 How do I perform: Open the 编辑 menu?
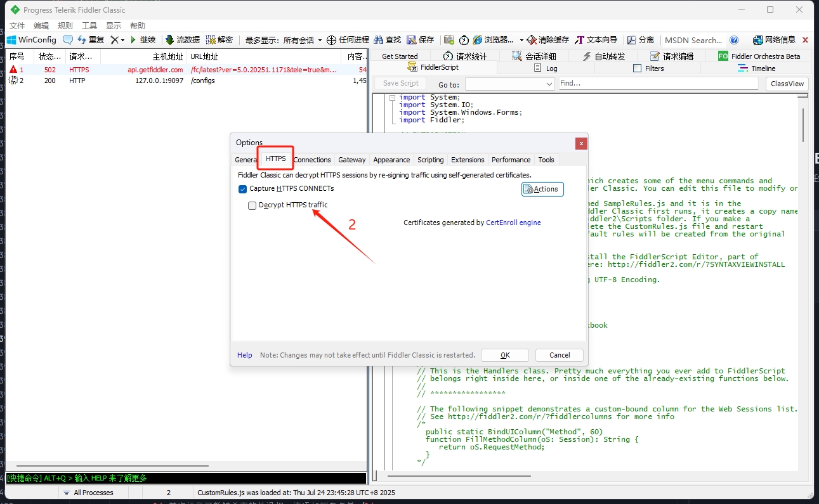[x=41, y=25]
